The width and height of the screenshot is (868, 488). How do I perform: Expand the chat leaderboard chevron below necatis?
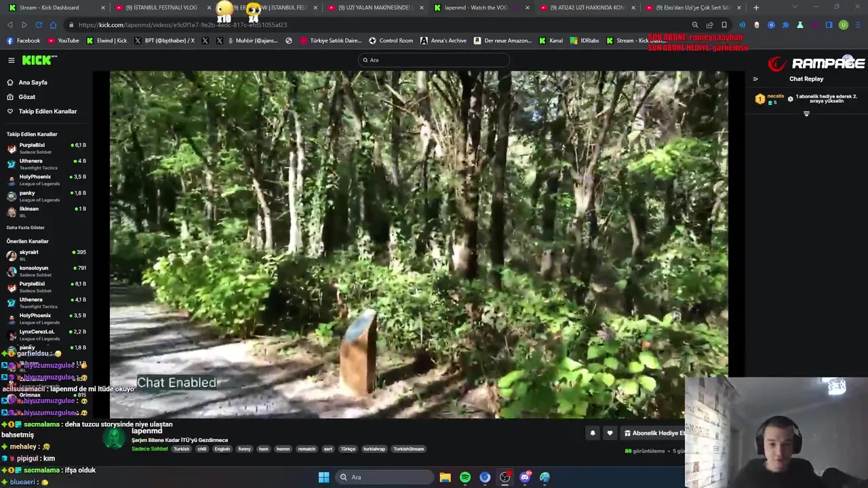806,114
